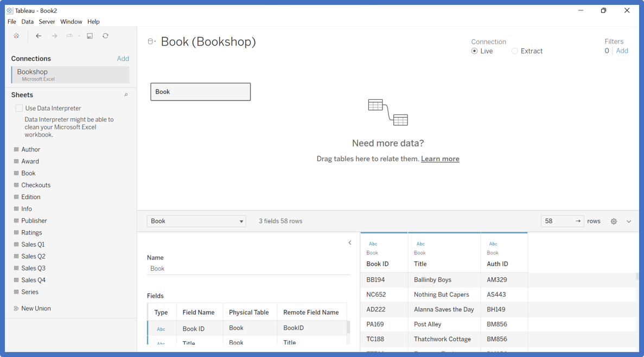The width and height of the screenshot is (644, 357).
Task: Enable the Use Data Interpreter checkbox
Action: point(19,109)
